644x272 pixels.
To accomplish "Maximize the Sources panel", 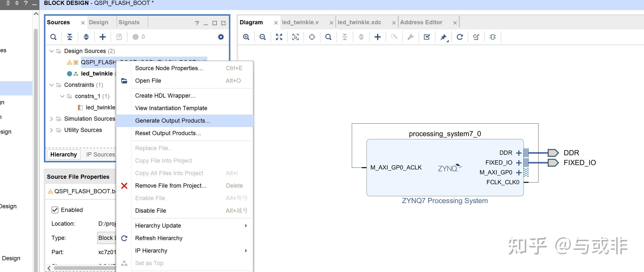I will [x=214, y=23].
